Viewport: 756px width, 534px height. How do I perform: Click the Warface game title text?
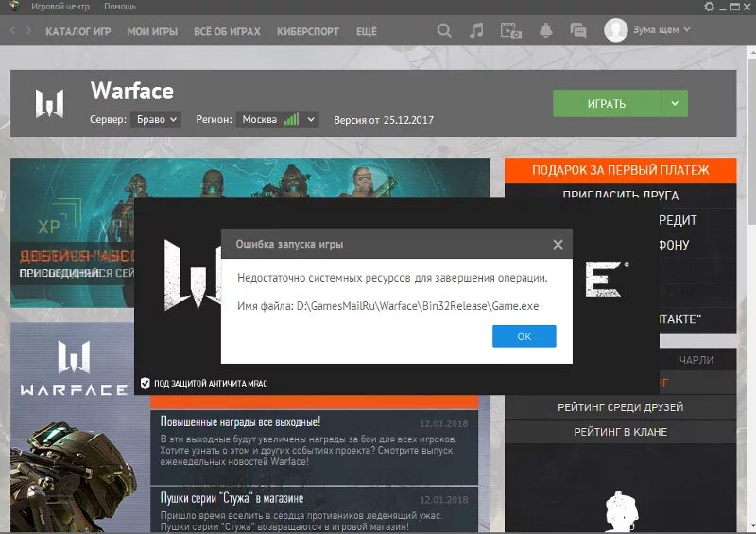[x=132, y=91]
